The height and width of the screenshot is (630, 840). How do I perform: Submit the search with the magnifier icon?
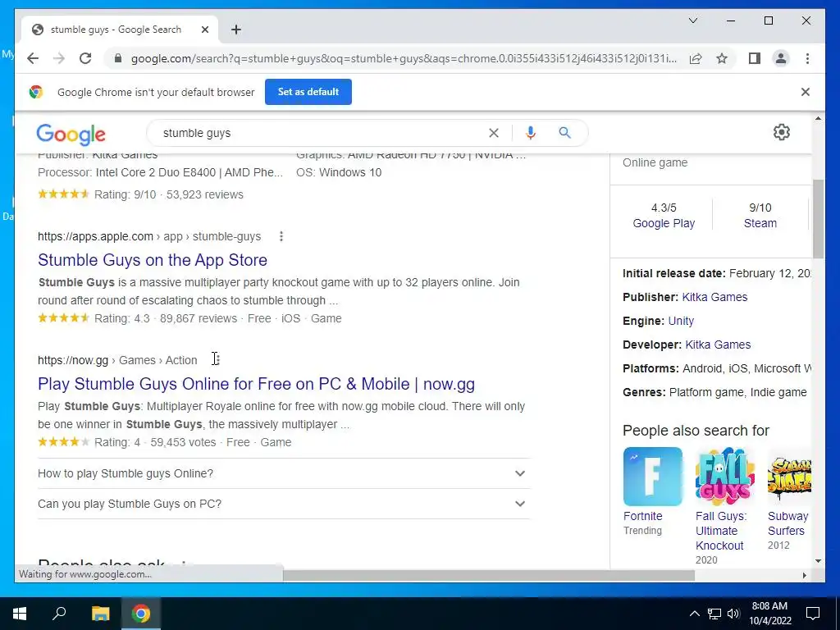(564, 132)
